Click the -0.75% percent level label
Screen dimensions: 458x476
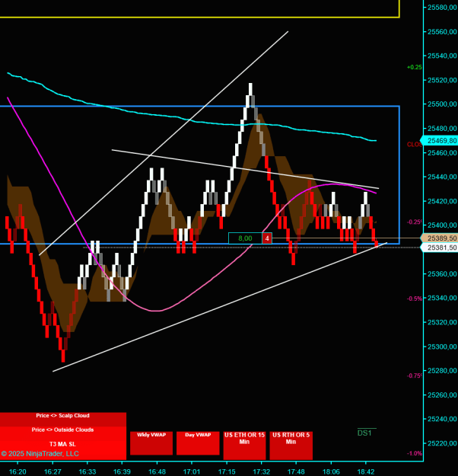pyautogui.click(x=415, y=375)
